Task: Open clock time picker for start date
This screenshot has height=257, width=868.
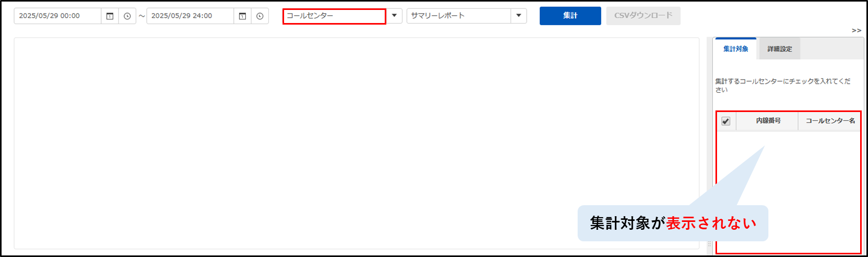Action: pyautogui.click(x=127, y=16)
